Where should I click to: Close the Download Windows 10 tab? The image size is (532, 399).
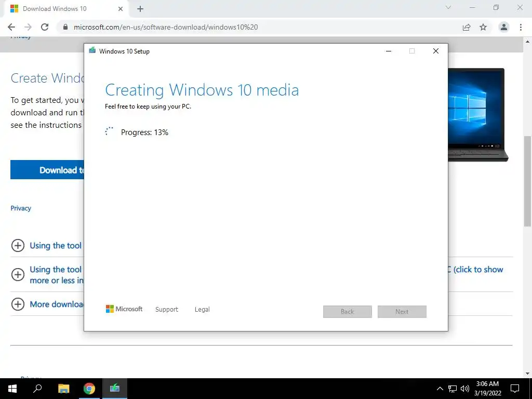pyautogui.click(x=121, y=9)
